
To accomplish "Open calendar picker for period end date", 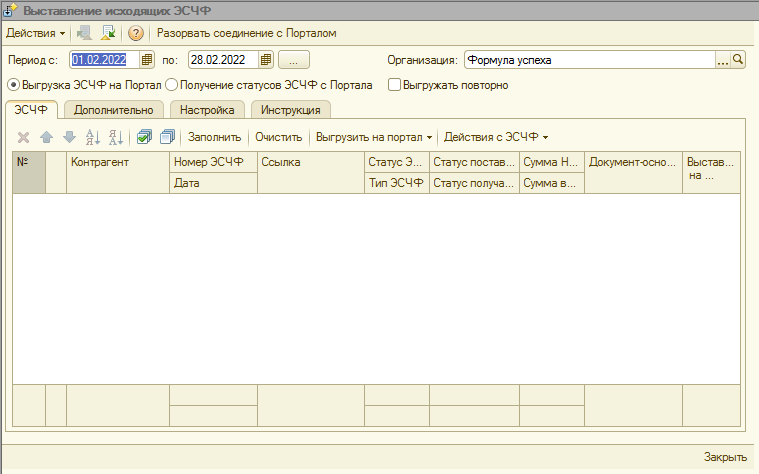I will (x=266, y=59).
